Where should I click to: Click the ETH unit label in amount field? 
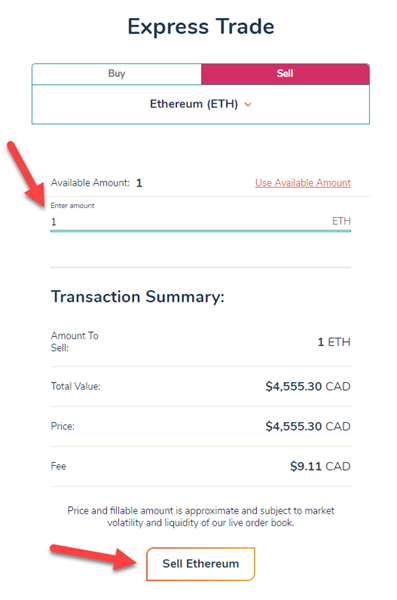click(x=341, y=221)
